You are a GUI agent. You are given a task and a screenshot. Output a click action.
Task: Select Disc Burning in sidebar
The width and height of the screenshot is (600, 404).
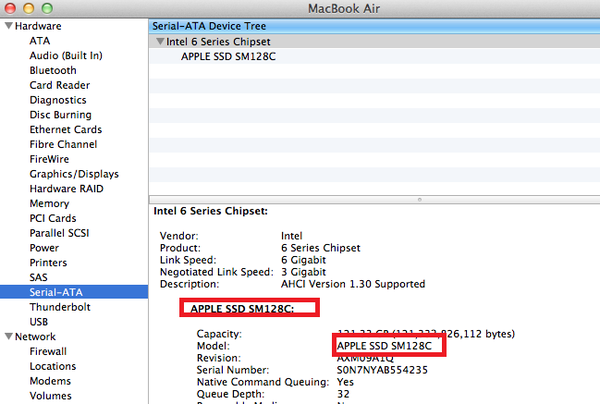pyautogui.click(x=60, y=115)
